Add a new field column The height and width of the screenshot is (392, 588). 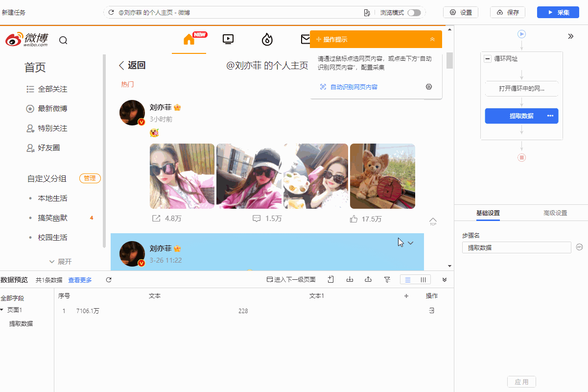point(406,296)
